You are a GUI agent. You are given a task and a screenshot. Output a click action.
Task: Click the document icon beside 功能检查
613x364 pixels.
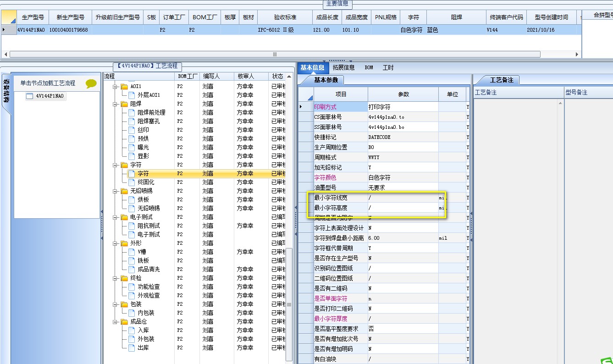(132, 287)
